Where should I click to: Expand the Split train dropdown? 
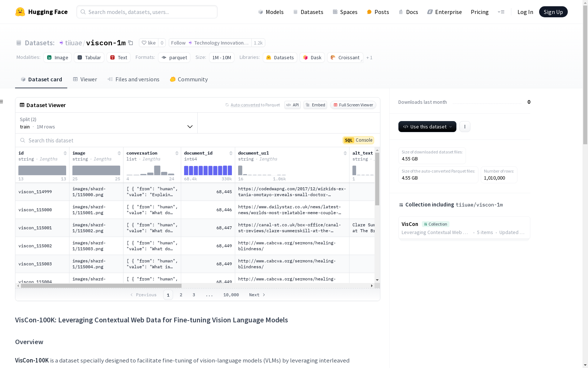pos(107,123)
